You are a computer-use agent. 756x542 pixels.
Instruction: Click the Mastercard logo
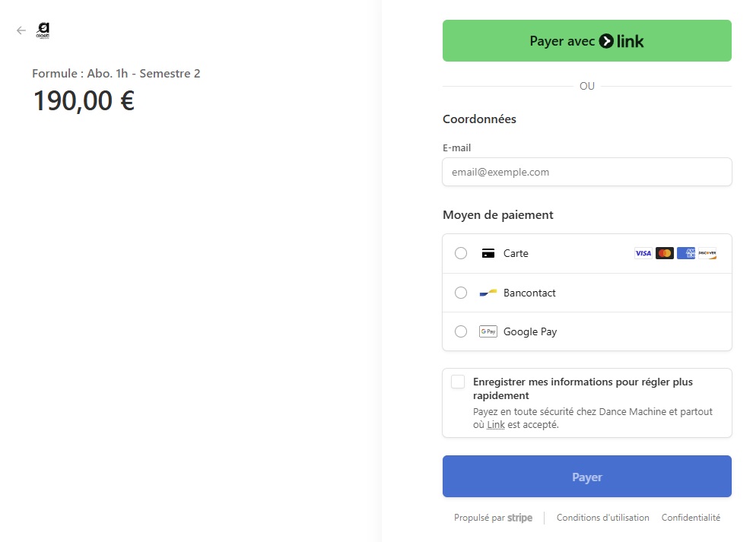tap(664, 253)
